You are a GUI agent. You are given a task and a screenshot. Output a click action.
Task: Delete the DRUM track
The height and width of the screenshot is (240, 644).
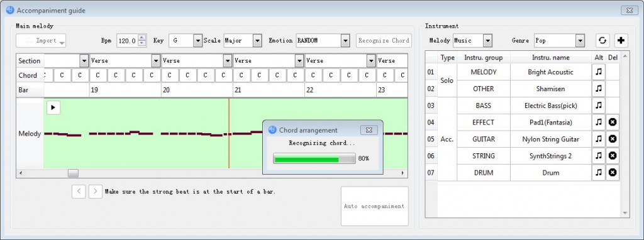click(613, 173)
